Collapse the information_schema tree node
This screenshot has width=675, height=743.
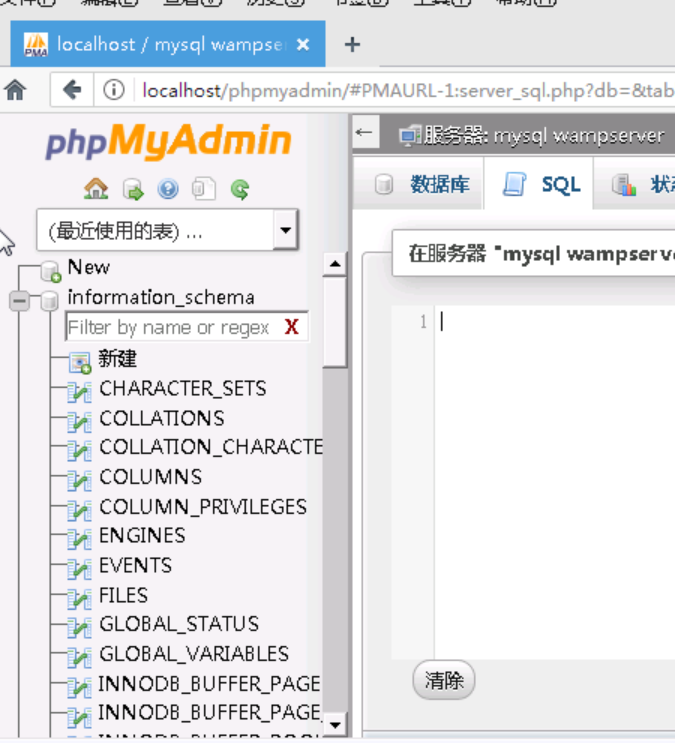(19, 300)
